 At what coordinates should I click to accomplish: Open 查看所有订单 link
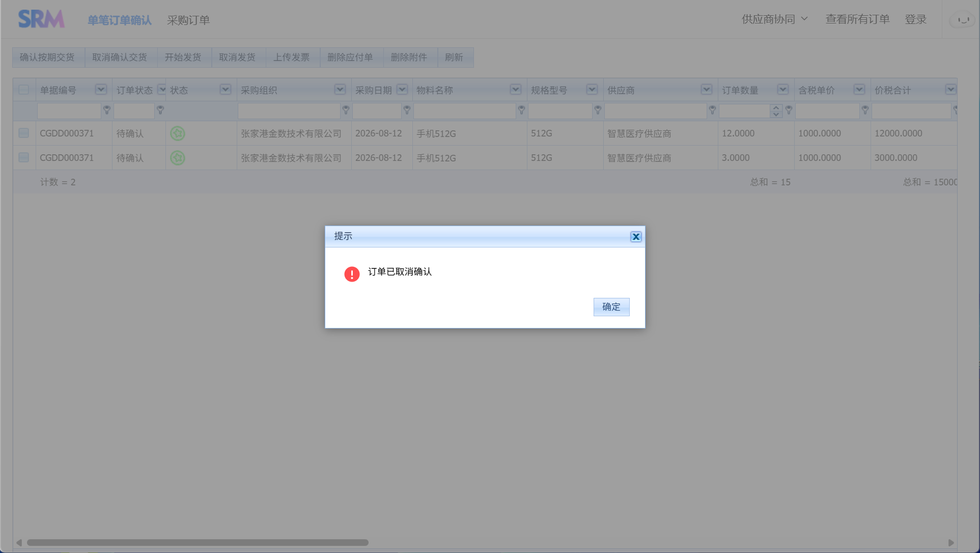tap(857, 19)
